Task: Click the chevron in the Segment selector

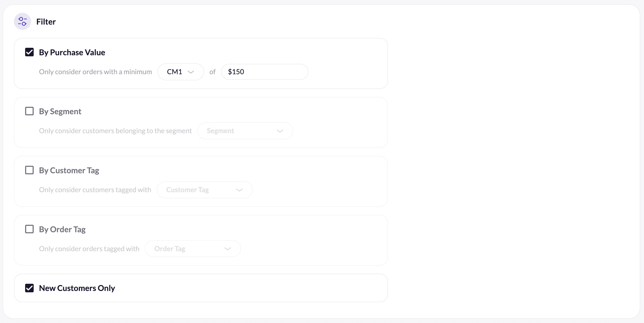Action: pyautogui.click(x=280, y=131)
